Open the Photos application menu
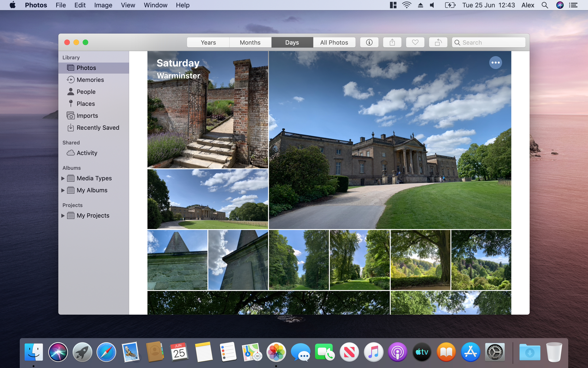Viewport: 588px width, 368px height. click(36, 5)
